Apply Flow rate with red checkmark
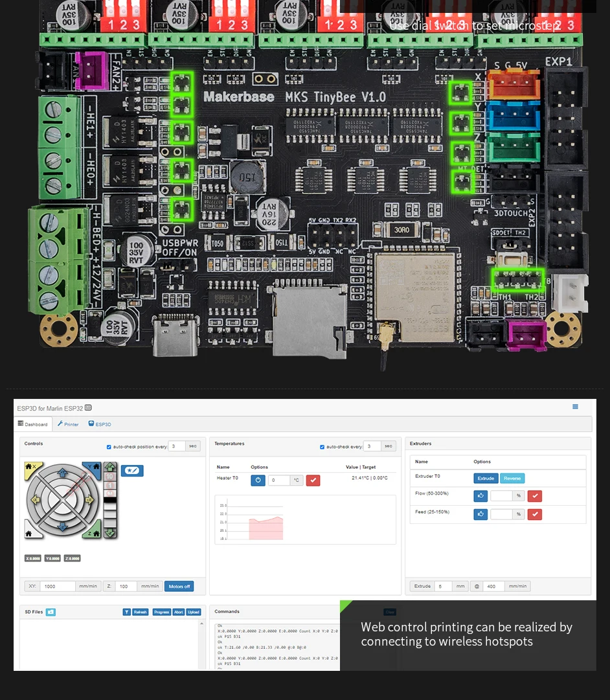 click(x=534, y=495)
